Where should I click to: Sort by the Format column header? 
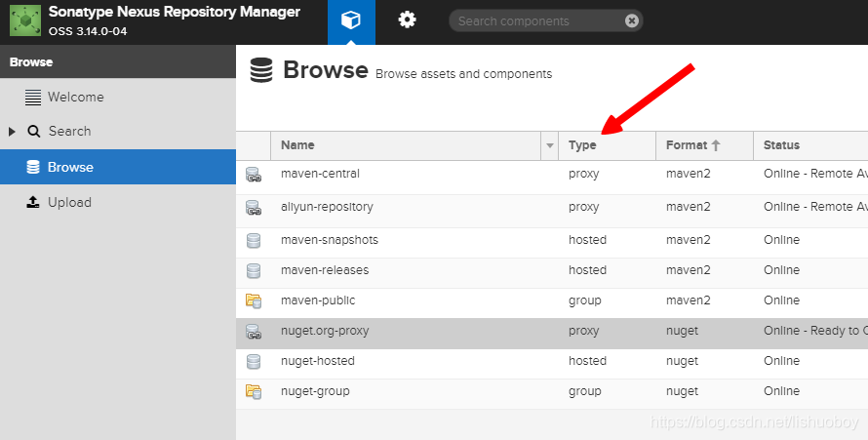705,145
